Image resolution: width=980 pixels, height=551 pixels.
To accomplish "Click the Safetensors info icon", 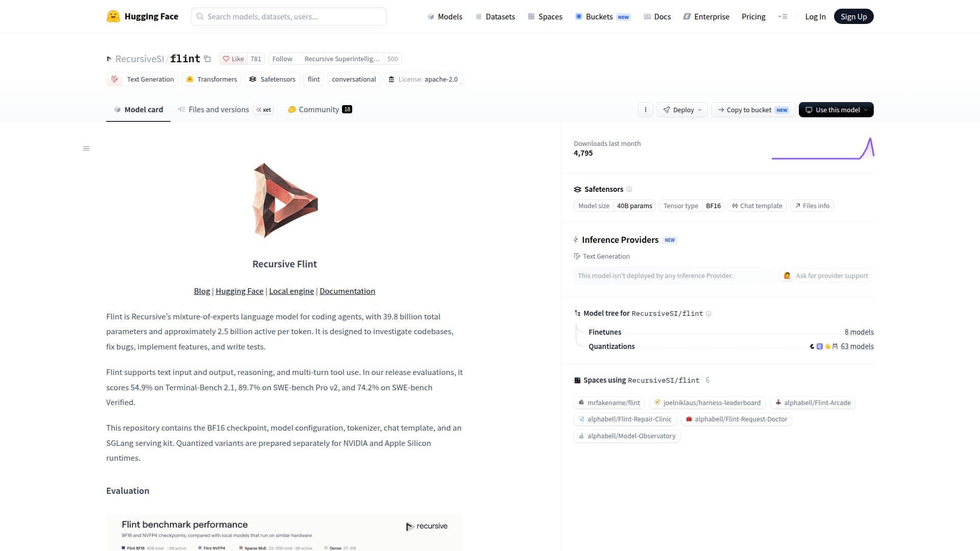I will [x=629, y=189].
